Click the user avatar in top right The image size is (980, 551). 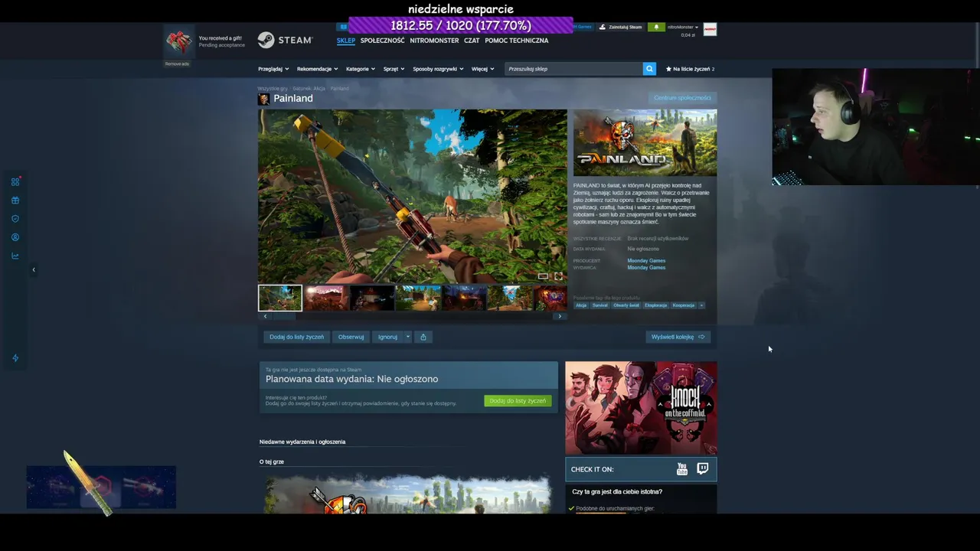click(x=710, y=29)
